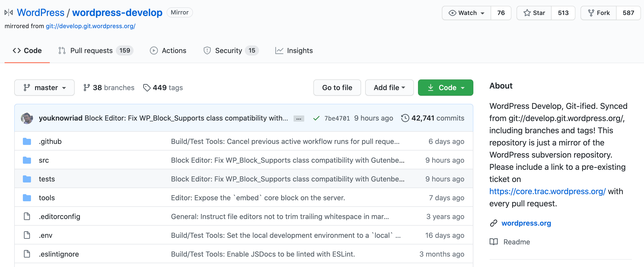Open the Insights tab
Image resolution: width=644 pixels, height=267 pixels.
(x=294, y=51)
